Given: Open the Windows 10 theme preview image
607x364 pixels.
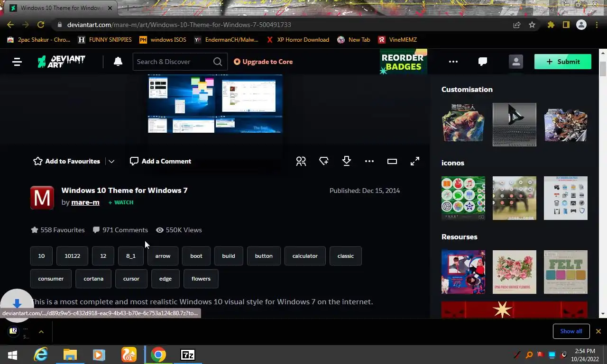Looking at the screenshot, I should click(215, 103).
